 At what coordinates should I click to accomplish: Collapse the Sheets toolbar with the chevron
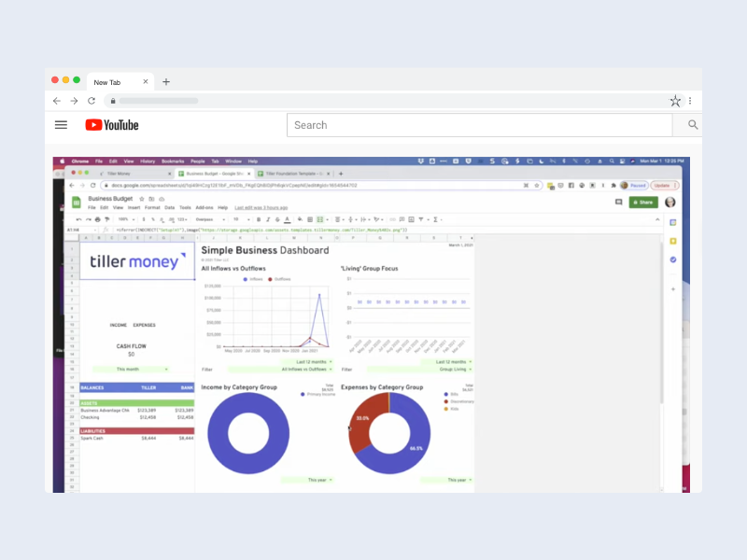[657, 219]
